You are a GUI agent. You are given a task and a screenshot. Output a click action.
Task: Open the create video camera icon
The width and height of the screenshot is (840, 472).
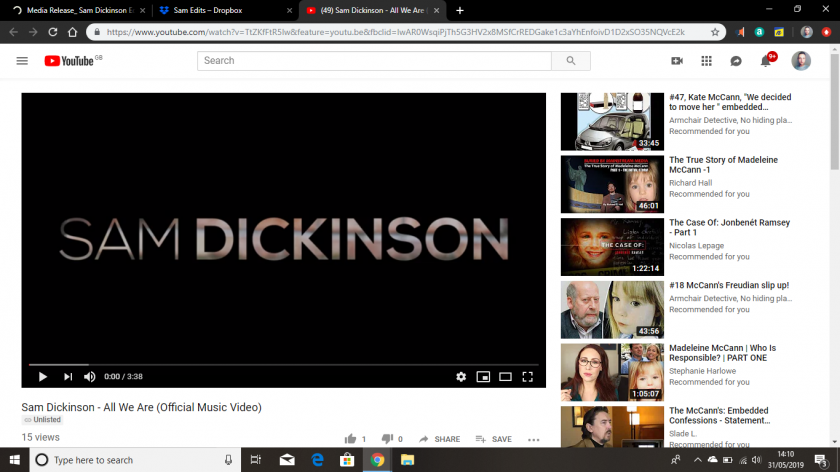[x=677, y=61]
